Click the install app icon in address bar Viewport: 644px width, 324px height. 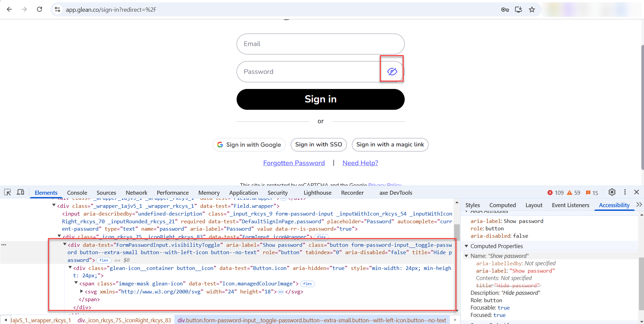[518, 9]
